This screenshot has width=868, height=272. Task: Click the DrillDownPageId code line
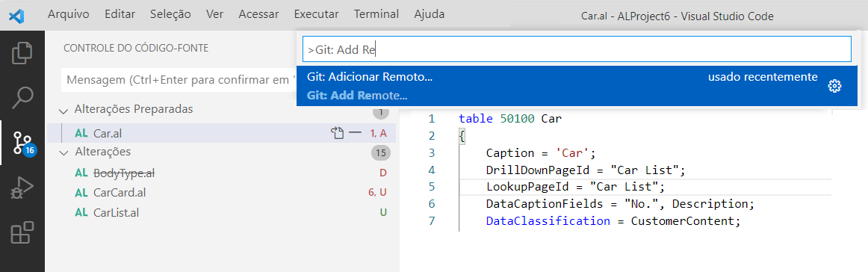[586, 170]
